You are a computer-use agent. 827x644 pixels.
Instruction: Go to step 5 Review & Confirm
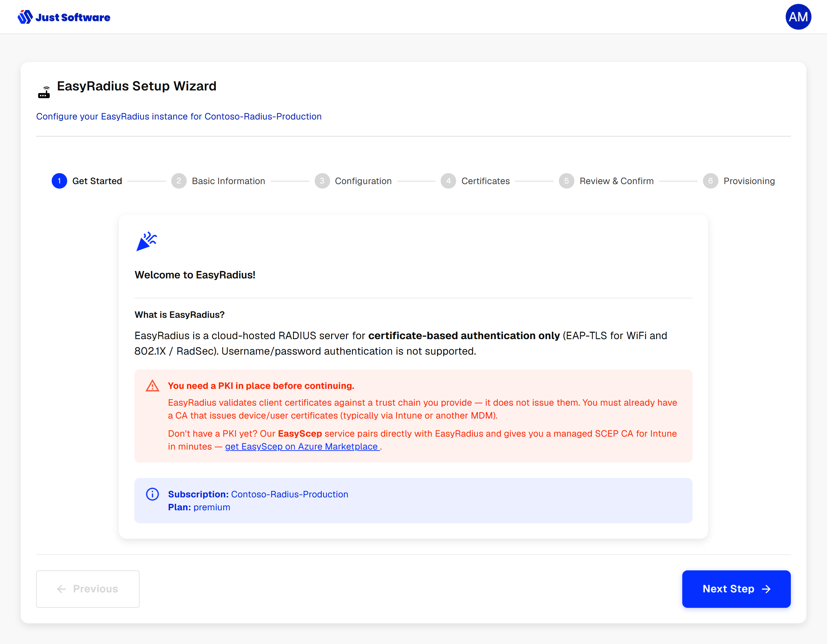pyautogui.click(x=606, y=181)
